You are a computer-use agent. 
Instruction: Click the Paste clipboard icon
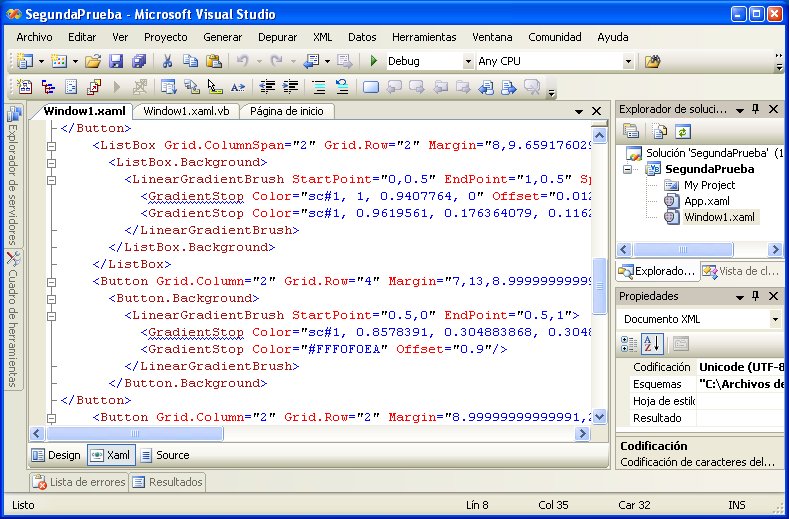point(214,61)
